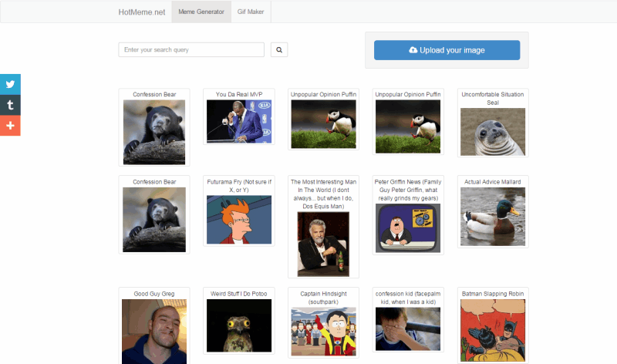Open the Actual Advice Mallard image
The height and width of the screenshot is (364, 617).
pos(493,217)
